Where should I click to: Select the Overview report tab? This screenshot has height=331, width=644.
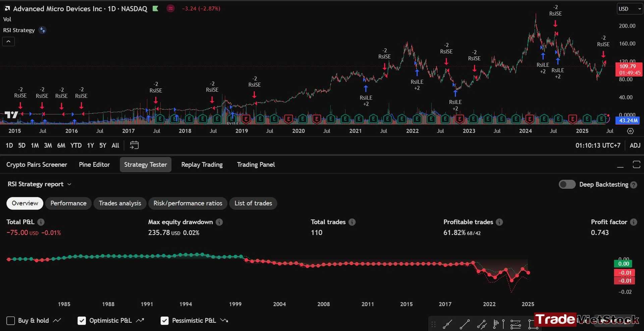pyautogui.click(x=25, y=203)
